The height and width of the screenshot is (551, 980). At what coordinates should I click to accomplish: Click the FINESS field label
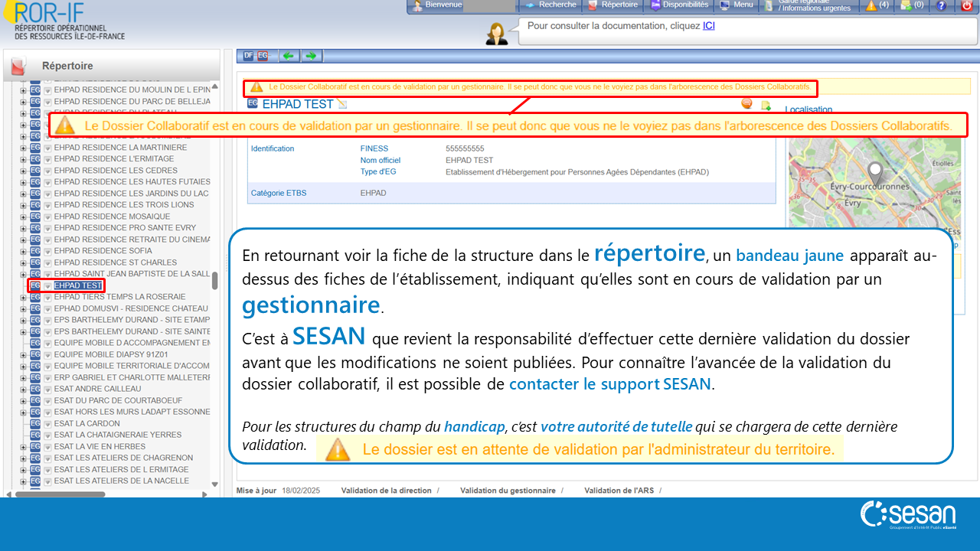tap(374, 148)
